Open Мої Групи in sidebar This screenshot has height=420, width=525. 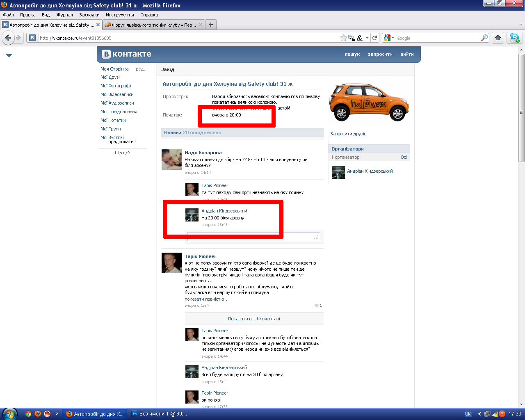pyautogui.click(x=110, y=129)
